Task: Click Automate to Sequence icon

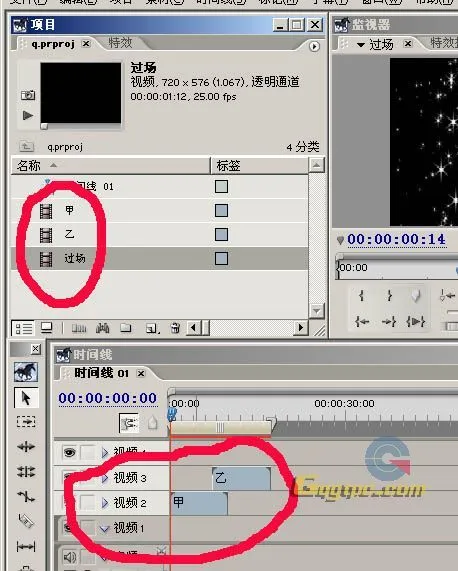Action: [79, 328]
